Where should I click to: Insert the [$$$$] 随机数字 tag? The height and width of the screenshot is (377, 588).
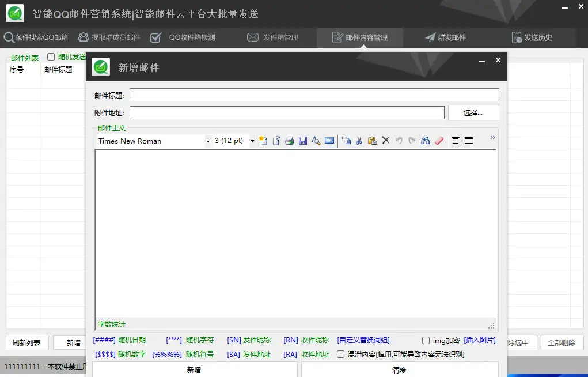pyautogui.click(x=120, y=354)
